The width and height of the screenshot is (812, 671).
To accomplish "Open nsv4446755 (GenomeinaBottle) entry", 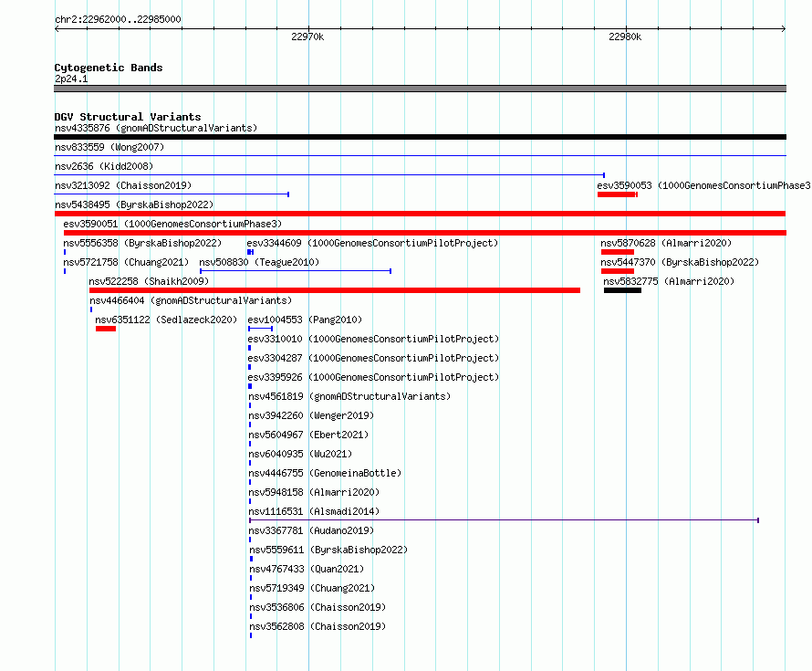I will [x=325, y=473].
